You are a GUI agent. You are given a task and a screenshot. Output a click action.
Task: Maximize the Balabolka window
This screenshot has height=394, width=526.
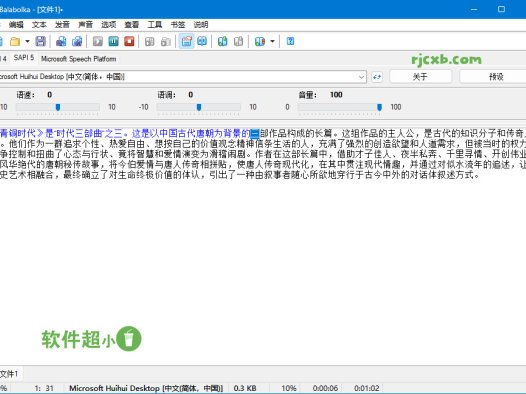tap(501, 9)
